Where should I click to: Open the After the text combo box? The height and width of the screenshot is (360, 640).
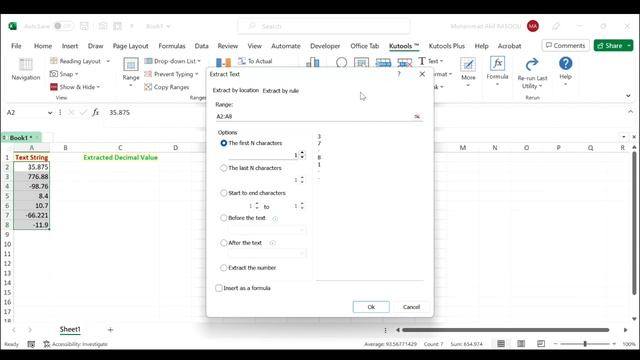click(266, 254)
